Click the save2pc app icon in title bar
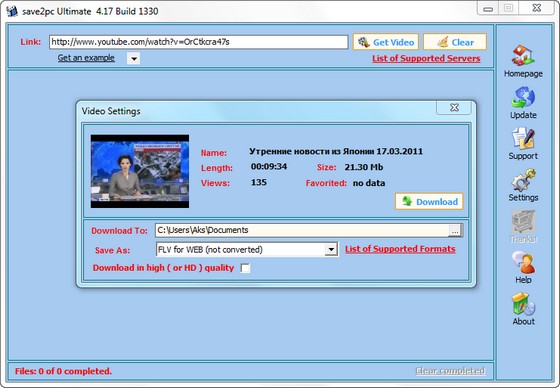560x388 pixels. point(11,11)
